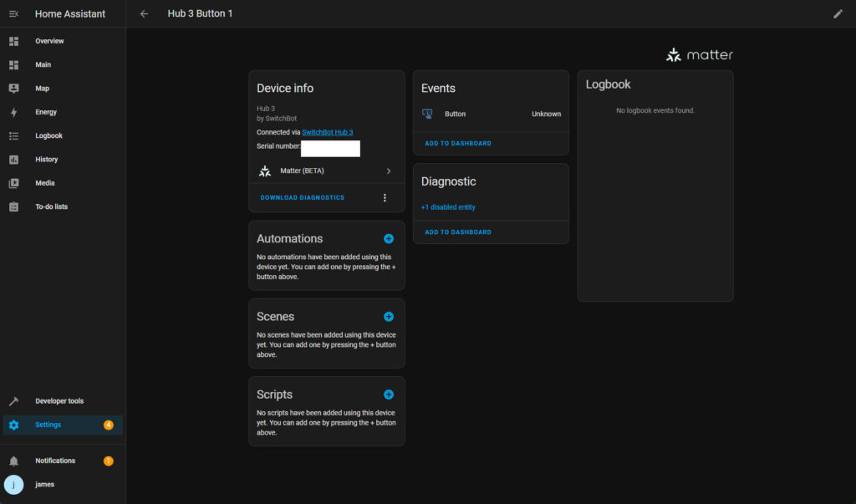
Task: Open the three-dot device info menu
Action: tap(385, 198)
